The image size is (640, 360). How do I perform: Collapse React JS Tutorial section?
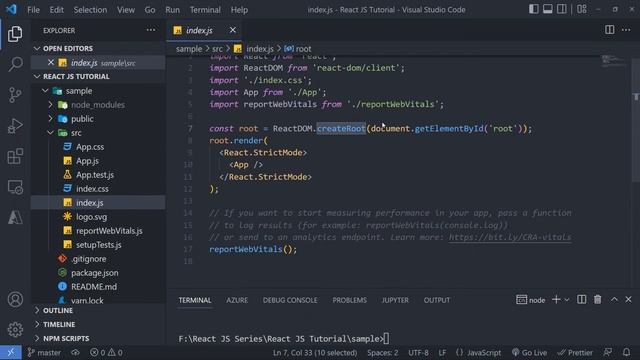(x=98, y=76)
